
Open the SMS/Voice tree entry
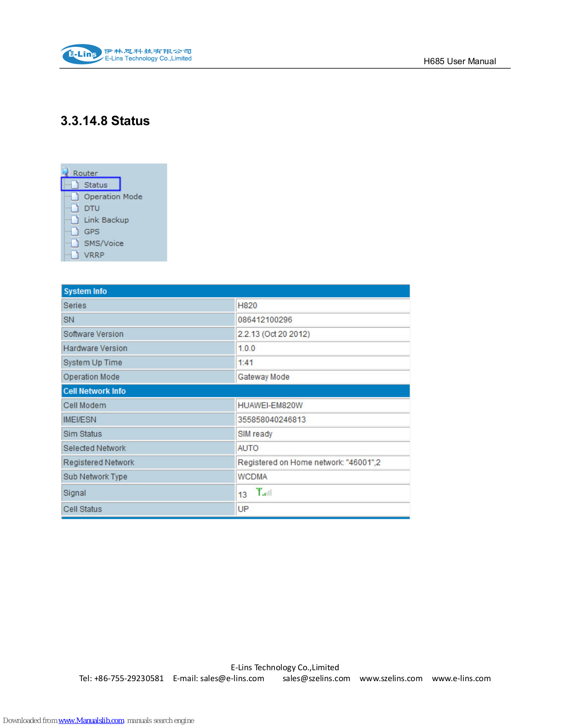click(103, 243)
